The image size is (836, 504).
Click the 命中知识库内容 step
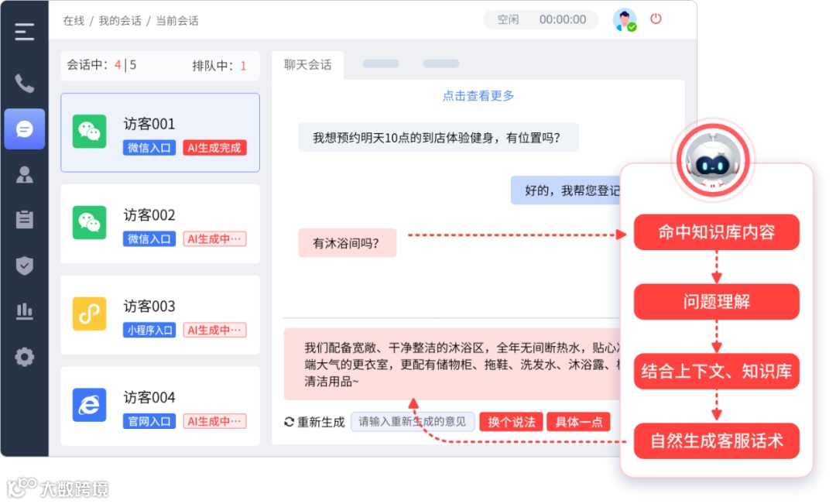[x=716, y=232]
